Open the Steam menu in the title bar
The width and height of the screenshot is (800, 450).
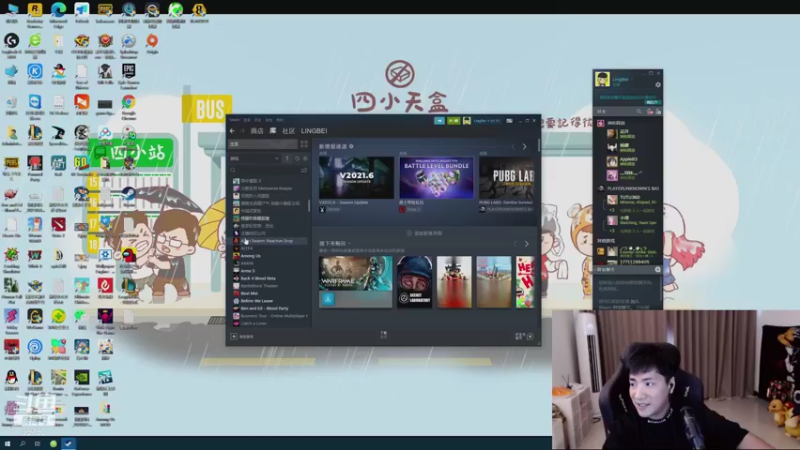(234, 120)
